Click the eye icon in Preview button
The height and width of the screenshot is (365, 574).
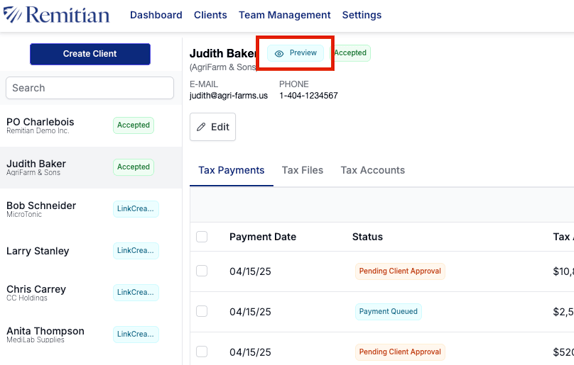click(279, 53)
